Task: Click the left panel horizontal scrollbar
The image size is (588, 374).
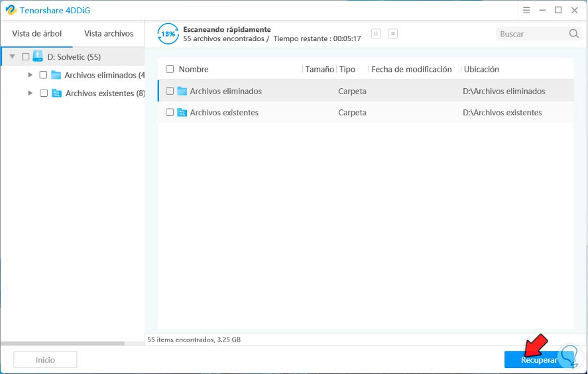Action: click(x=62, y=343)
